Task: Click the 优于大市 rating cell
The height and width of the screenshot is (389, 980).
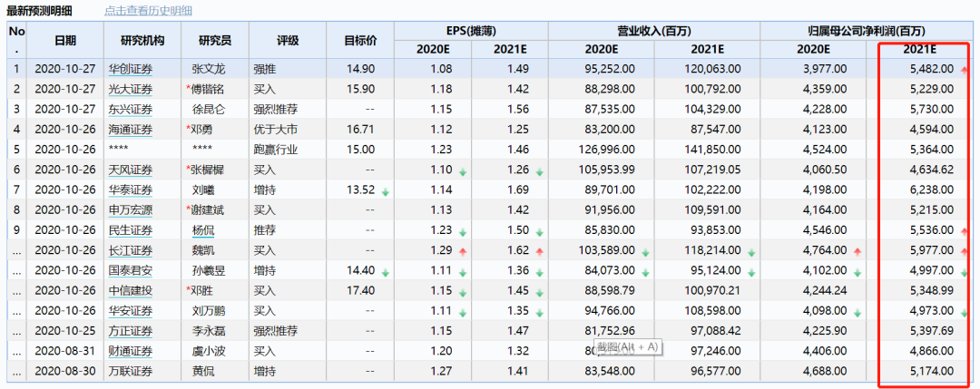Action: point(276,130)
